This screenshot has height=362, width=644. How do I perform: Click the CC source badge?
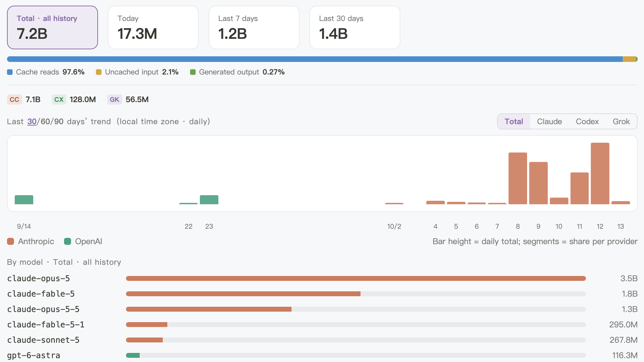coord(14,99)
